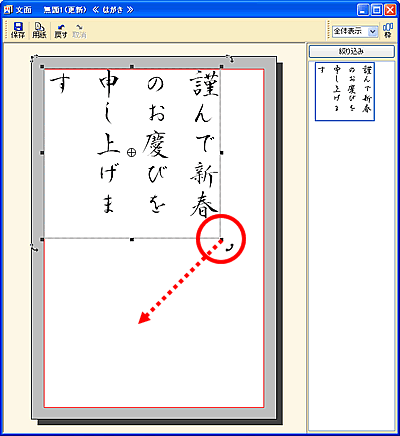Maximize the 文面 window

pos(377,10)
